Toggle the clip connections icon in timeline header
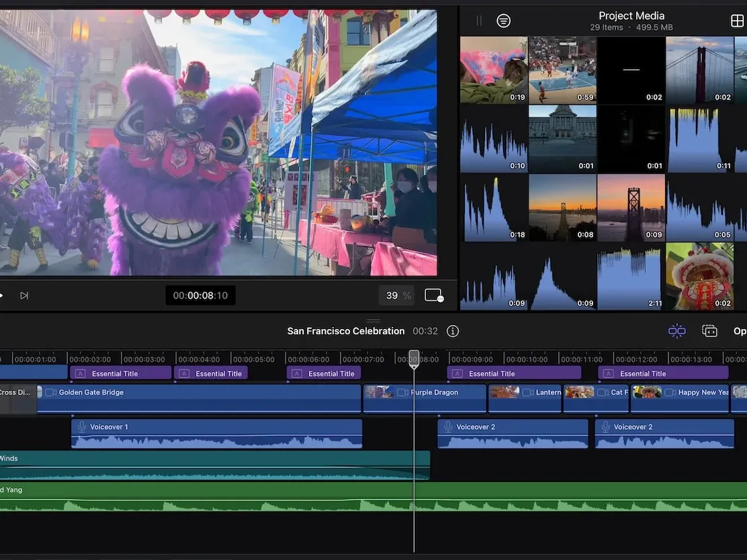The width and height of the screenshot is (747, 560). [709, 331]
